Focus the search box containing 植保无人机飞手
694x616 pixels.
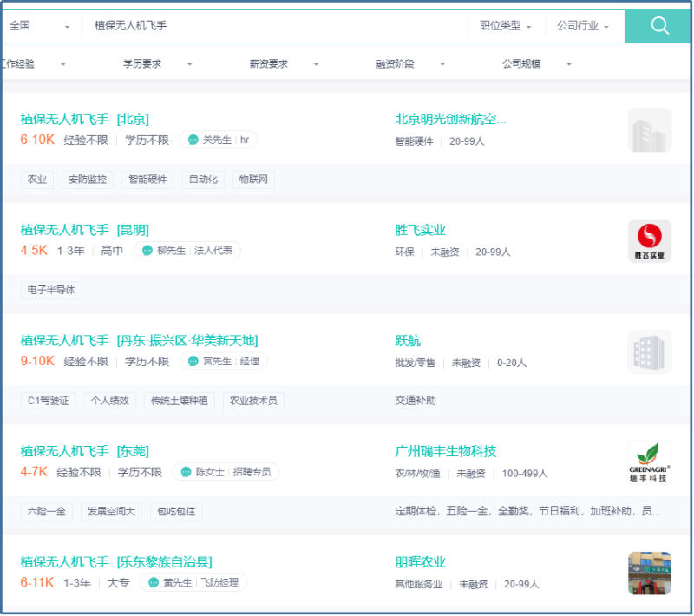click(x=274, y=26)
